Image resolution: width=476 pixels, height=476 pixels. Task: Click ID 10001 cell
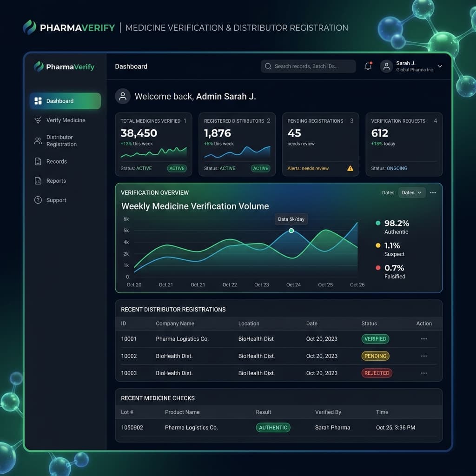pyautogui.click(x=129, y=339)
